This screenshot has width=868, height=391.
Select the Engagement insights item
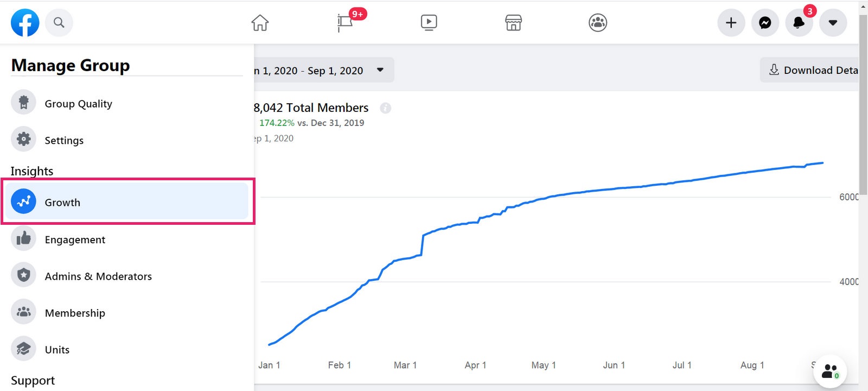[x=127, y=239]
